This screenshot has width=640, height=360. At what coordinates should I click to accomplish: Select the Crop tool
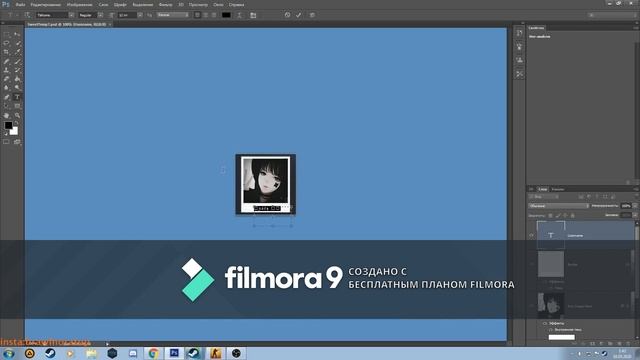(x=6, y=52)
